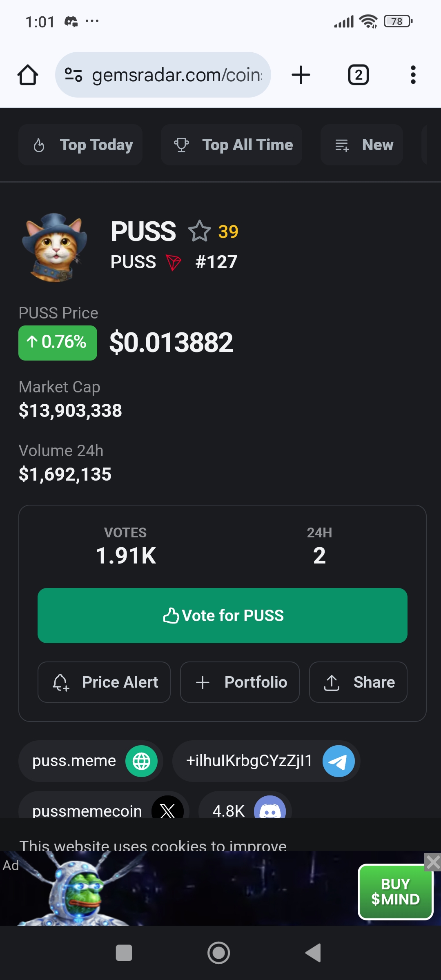Tap the site settings icon in address bar

(73, 75)
